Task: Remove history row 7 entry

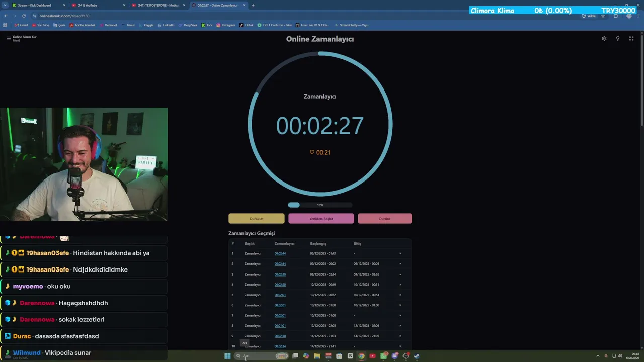Action: tap(400, 316)
